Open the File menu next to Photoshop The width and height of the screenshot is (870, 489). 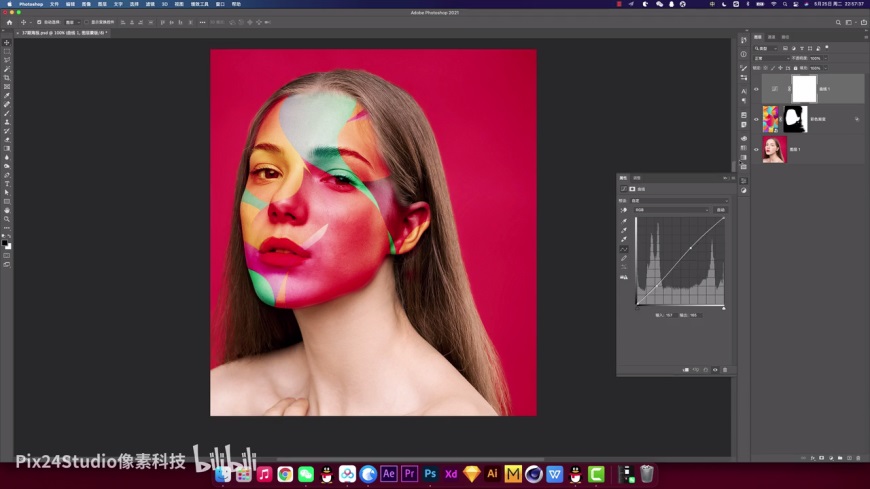click(54, 4)
